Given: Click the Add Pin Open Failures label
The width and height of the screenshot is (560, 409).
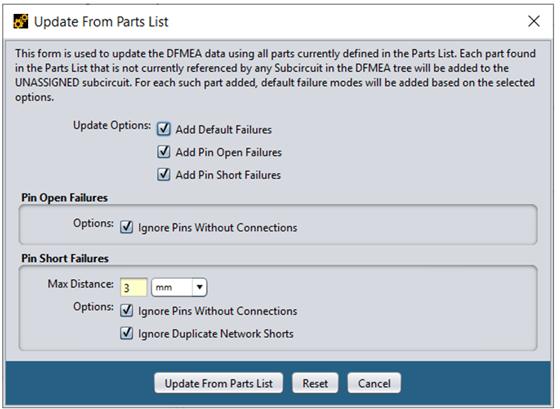Looking at the screenshot, I should coord(229,153).
